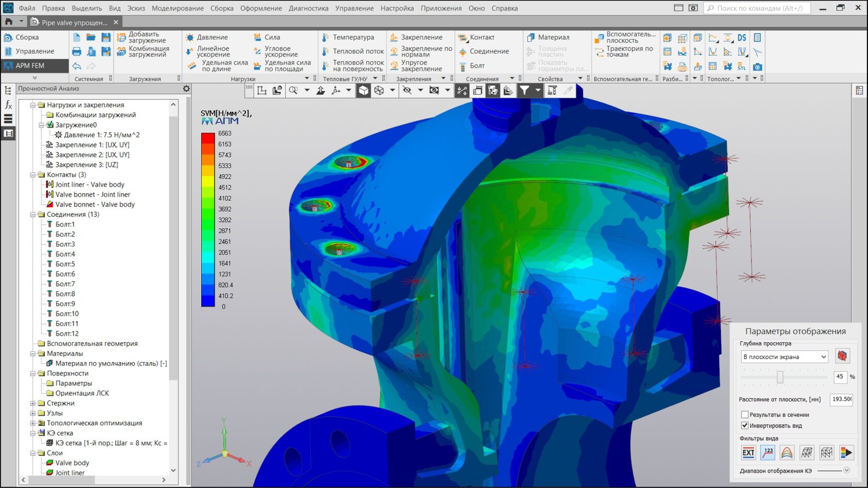
Task: Select the Сборка toolbar set
Action: coord(35,37)
